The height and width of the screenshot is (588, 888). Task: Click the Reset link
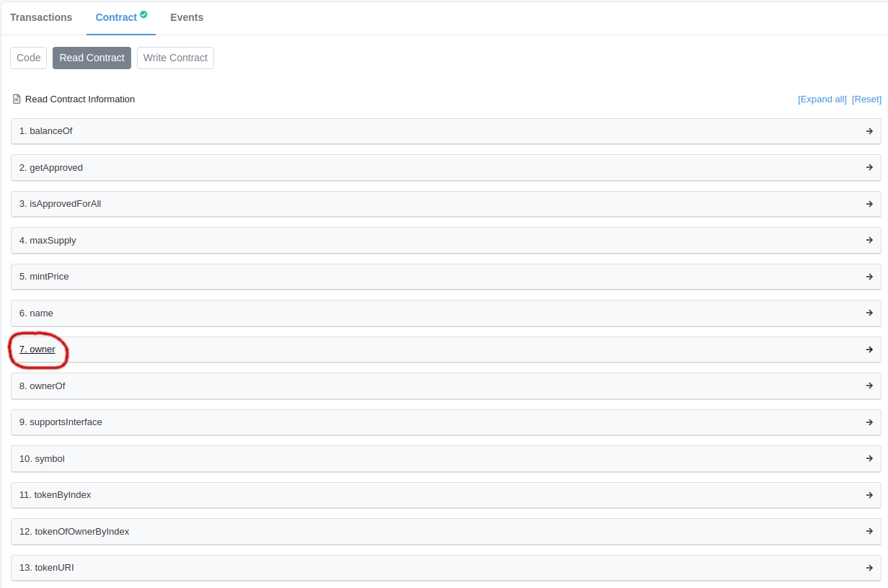pos(866,99)
